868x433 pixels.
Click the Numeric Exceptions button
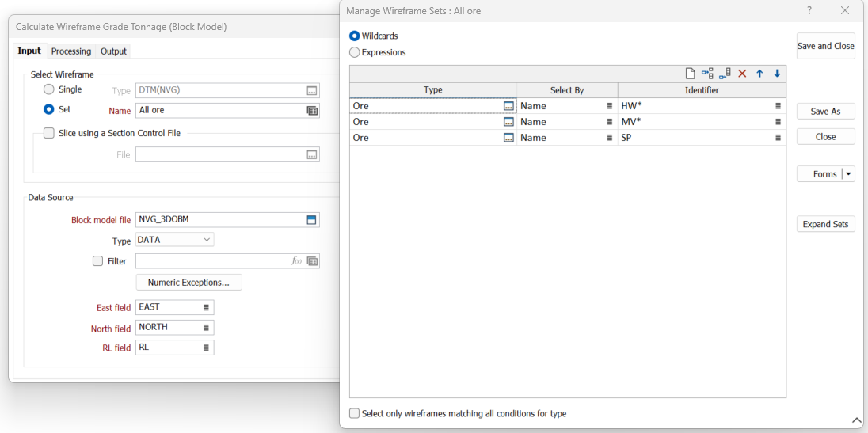(188, 283)
